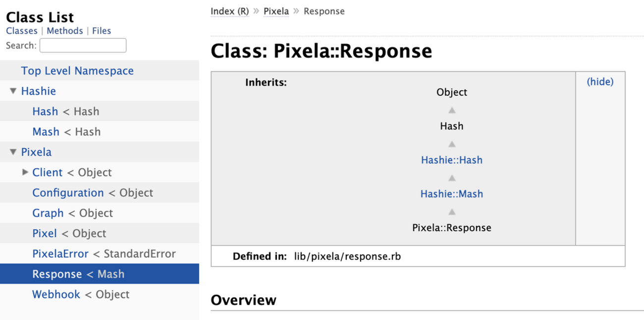644x320 pixels.
Task: Click the Search input field
Action: (x=83, y=46)
